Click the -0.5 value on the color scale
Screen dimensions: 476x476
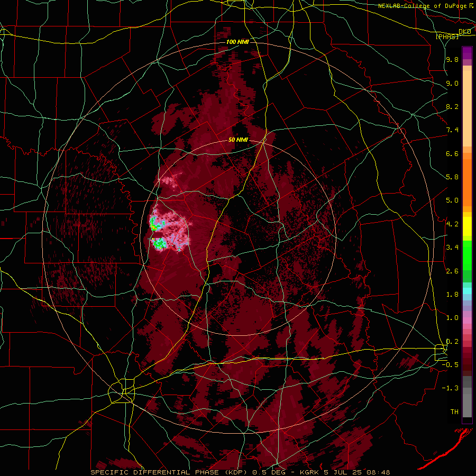pos(450,365)
